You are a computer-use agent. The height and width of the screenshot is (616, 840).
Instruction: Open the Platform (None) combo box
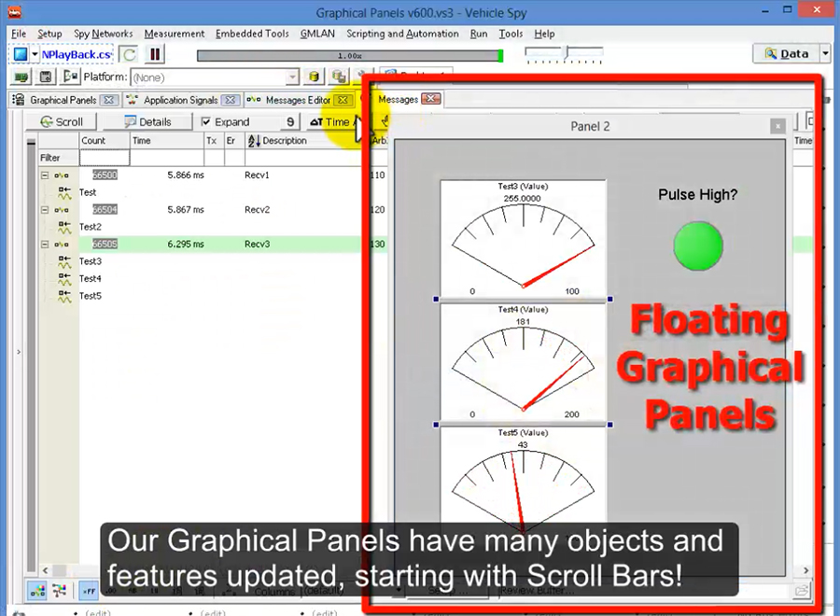[215, 77]
